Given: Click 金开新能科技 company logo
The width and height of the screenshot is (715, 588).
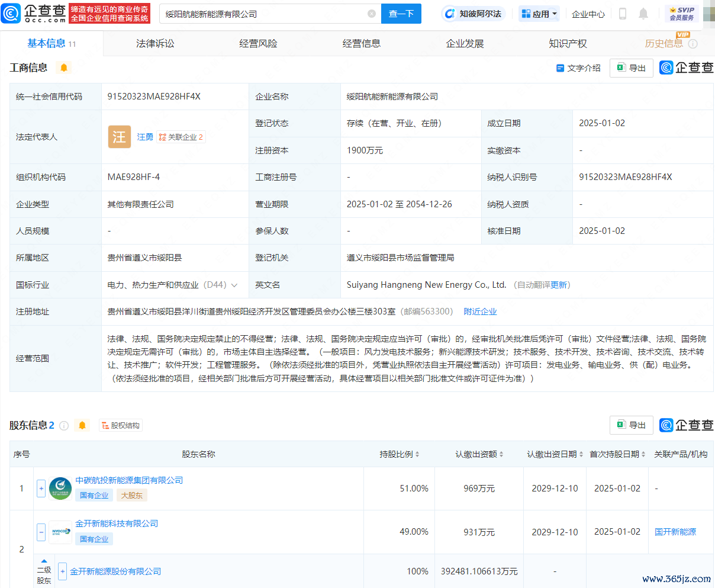Looking at the screenshot, I should 60,532.
